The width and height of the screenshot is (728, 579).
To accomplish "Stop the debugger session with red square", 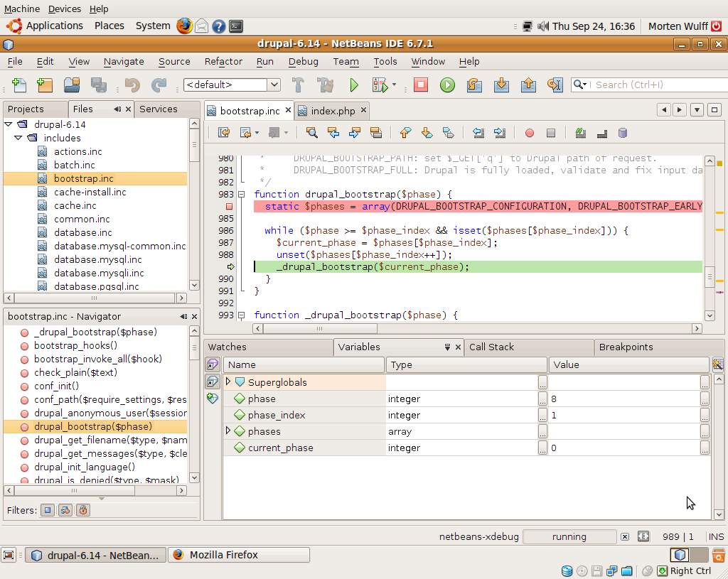I will [x=421, y=85].
